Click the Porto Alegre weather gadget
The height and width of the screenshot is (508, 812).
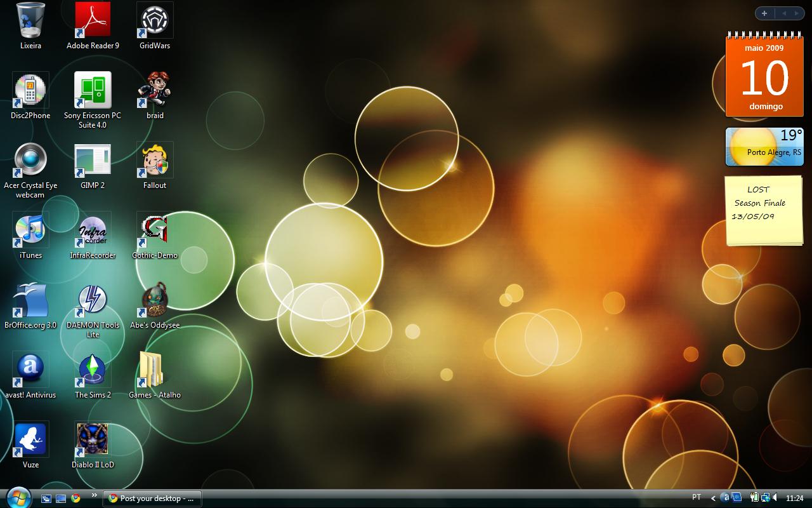(764, 147)
